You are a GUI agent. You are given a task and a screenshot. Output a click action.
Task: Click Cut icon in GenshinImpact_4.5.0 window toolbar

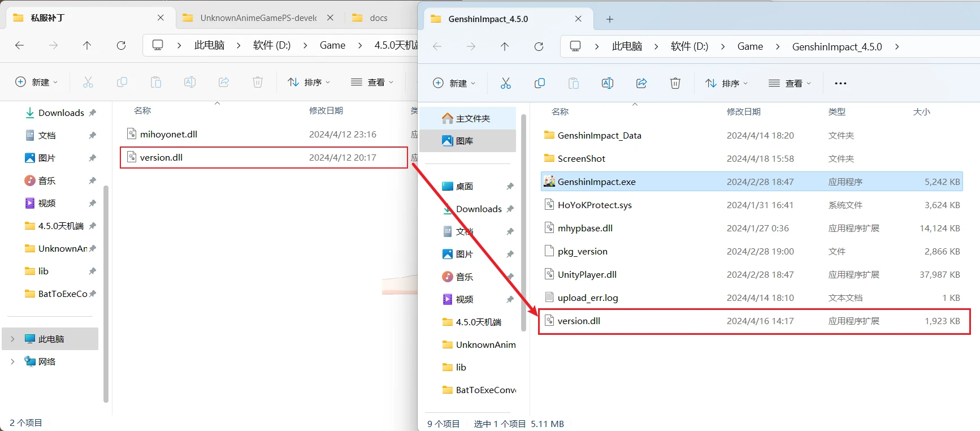tap(506, 83)
